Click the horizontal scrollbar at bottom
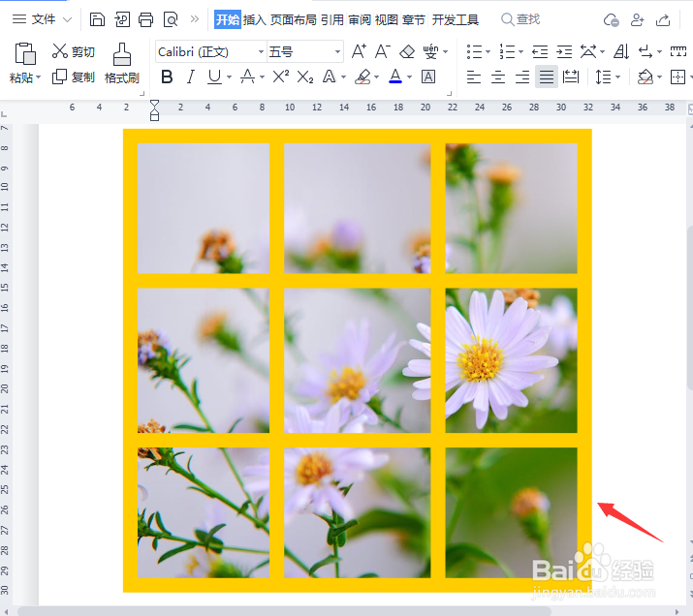Image resolution: width=693 pixels, height=616 pixels. (x=284, y=611)
